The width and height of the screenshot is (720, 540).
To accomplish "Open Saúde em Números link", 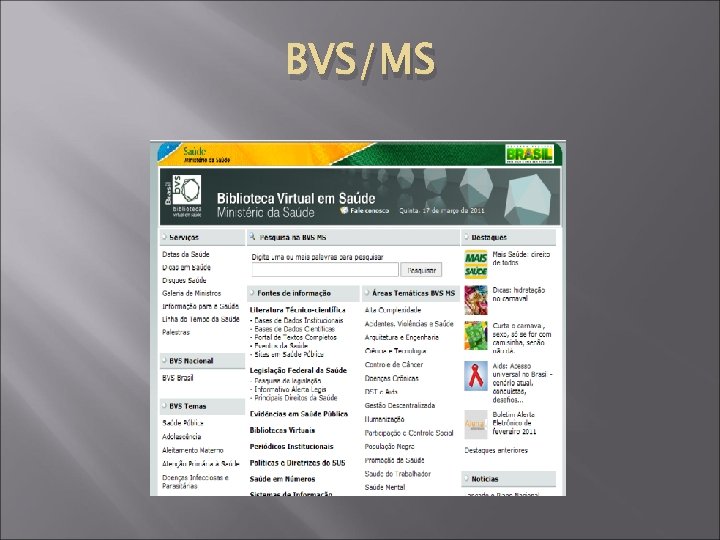I will click(x=282, y=479).
